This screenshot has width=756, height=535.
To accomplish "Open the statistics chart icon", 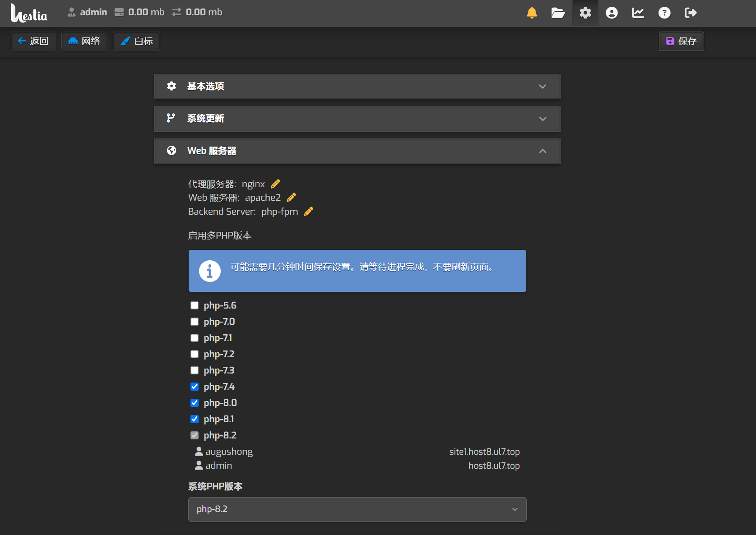I will coord(638,13).
